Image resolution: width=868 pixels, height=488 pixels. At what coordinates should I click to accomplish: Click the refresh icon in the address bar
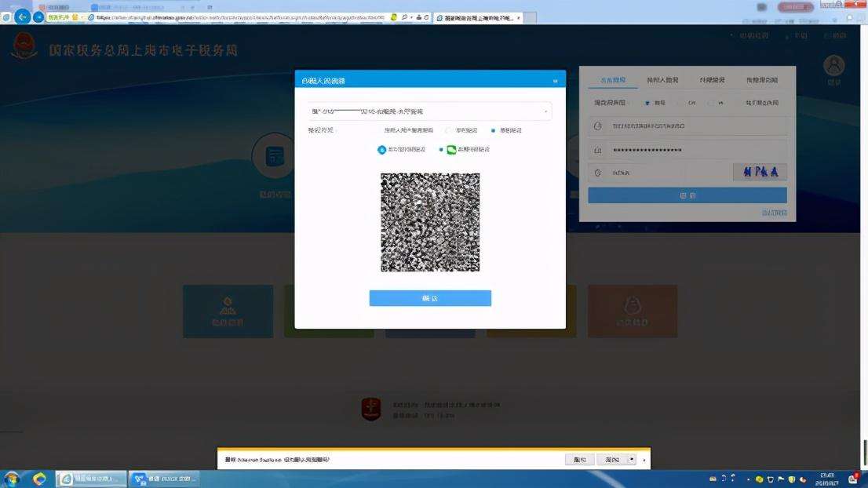[x=426, y=18]
